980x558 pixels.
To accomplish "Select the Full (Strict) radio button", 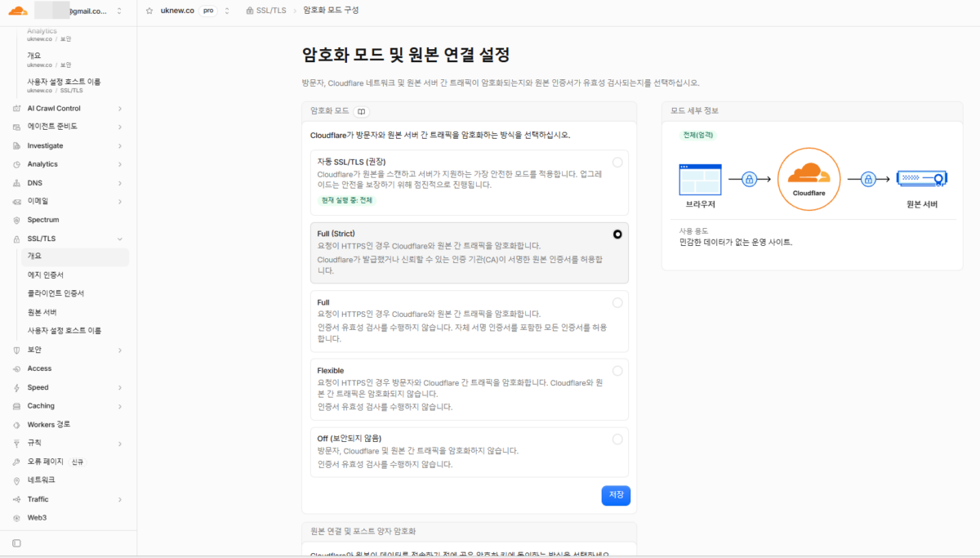I will [617, 234].
